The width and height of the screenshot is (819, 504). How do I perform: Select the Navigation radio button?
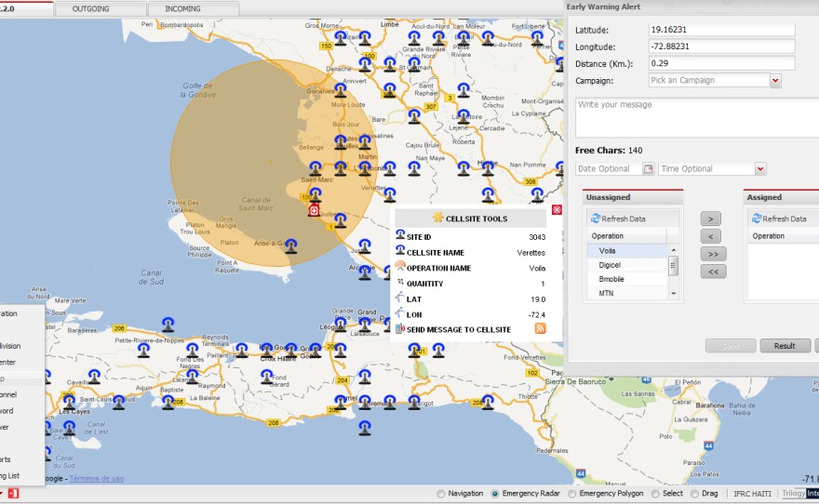[441, 494]
